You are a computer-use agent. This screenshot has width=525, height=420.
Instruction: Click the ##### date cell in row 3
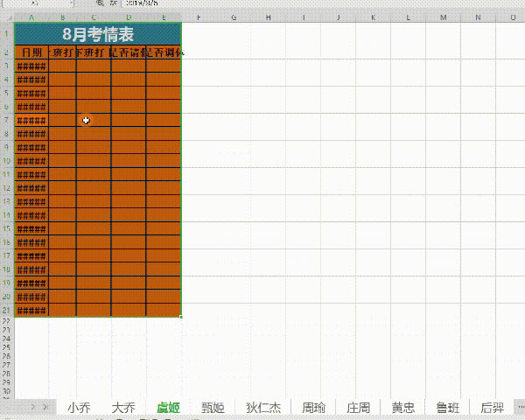coord(31,66)
